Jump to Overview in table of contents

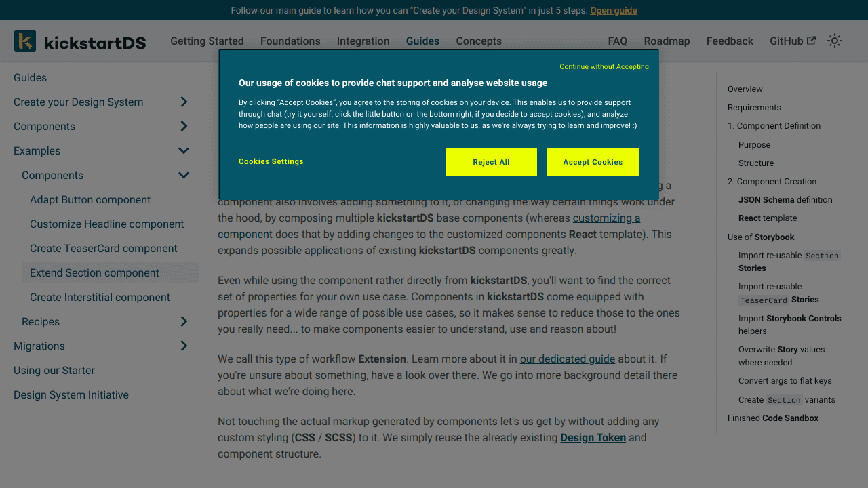coord(745,89)
